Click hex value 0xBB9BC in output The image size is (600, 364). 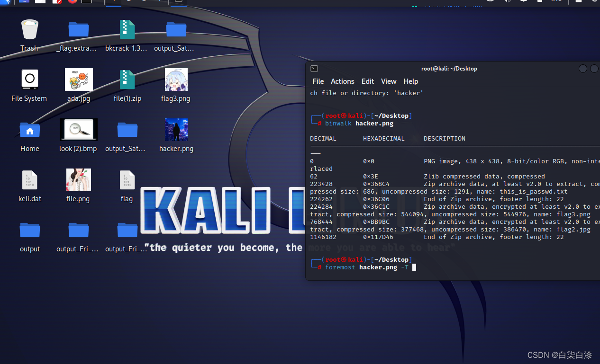coord(376,222)
